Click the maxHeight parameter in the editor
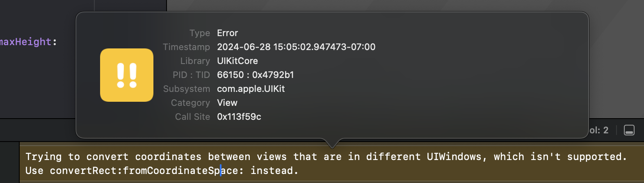Image resolution: width=644 pixels, height=183 pixels. click(25, 42)
